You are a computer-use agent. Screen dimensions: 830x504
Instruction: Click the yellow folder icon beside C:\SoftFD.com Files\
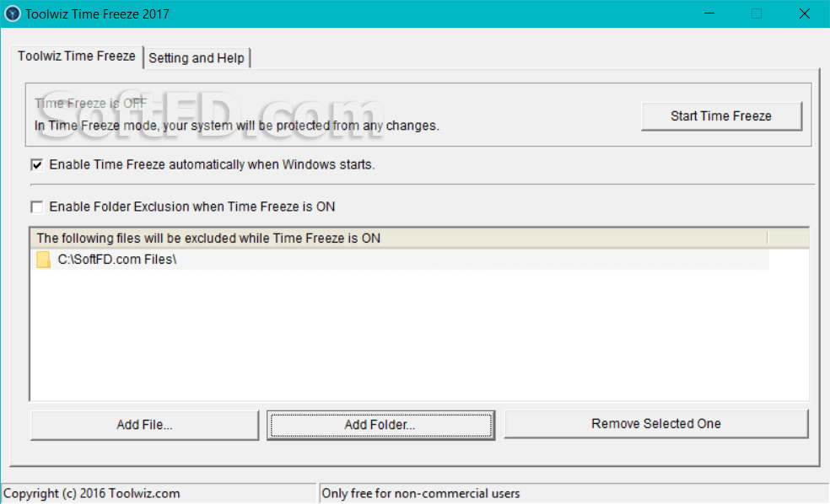[x=43, y=260]
